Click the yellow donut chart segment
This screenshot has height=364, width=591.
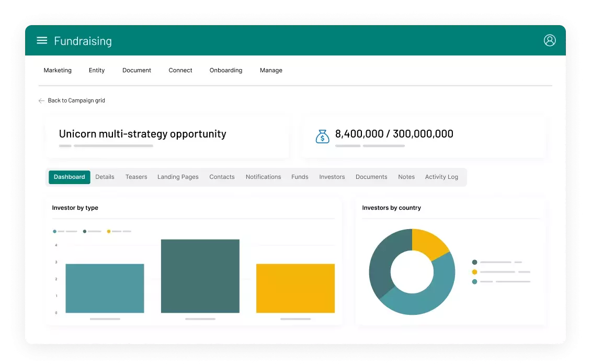click(x=429, y=243)
